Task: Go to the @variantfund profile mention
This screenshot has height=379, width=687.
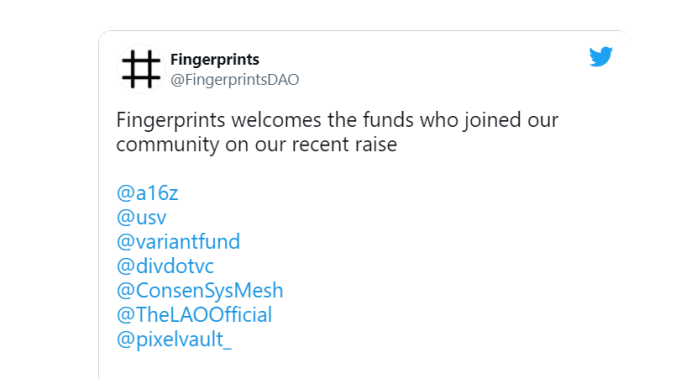Action: click(178, 241)
